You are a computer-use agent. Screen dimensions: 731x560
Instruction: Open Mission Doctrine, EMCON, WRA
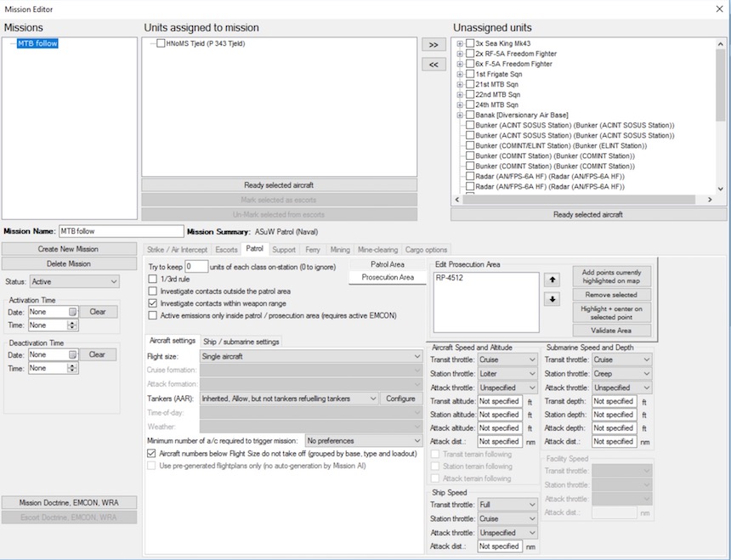click(x=69, y=503)
